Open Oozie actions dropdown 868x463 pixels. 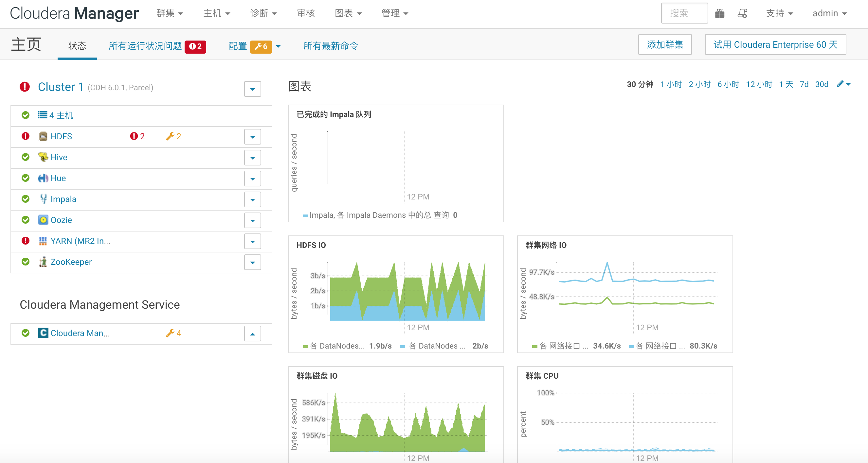[x=253, y=220]
